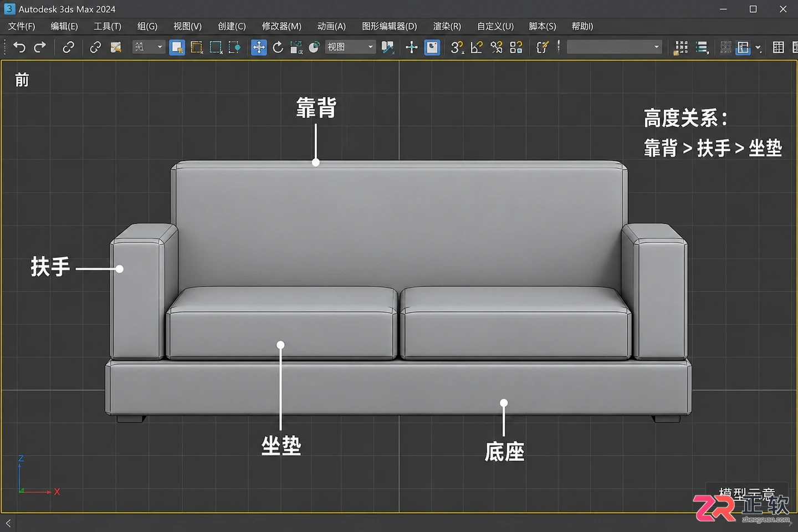This screenshot has width=798, height=532.
Task: Click the 前 viewport label
Action: point(22,80)
